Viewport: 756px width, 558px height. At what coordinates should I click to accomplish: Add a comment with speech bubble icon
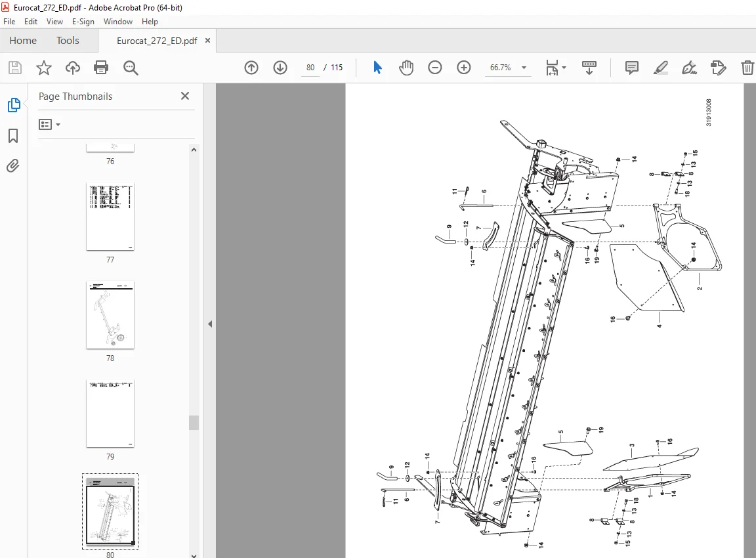click(x=631, y=68)
